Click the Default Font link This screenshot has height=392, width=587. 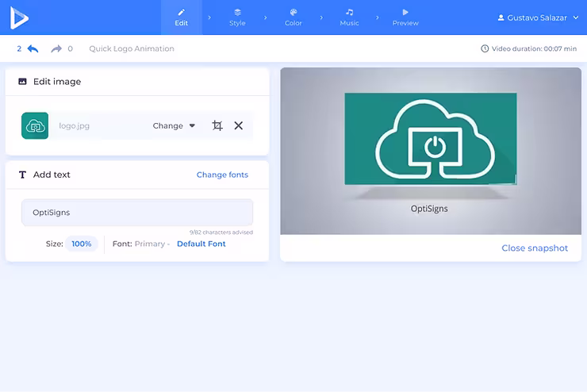pyautogui.click(x=201, y=244)
